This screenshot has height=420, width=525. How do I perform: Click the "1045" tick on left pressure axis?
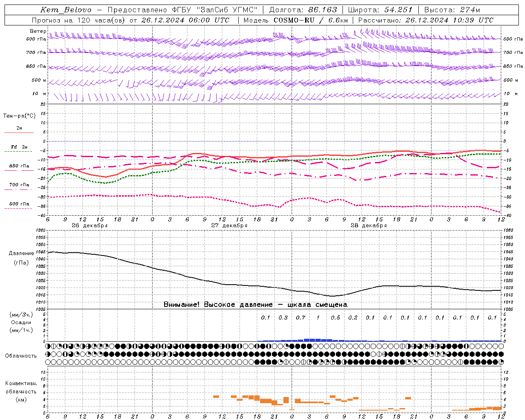pos(41,252)
